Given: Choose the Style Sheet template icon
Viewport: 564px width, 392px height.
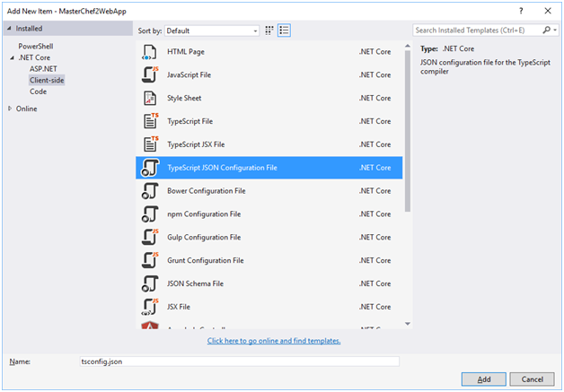Looking at the screenshot, I should (150, 98).
